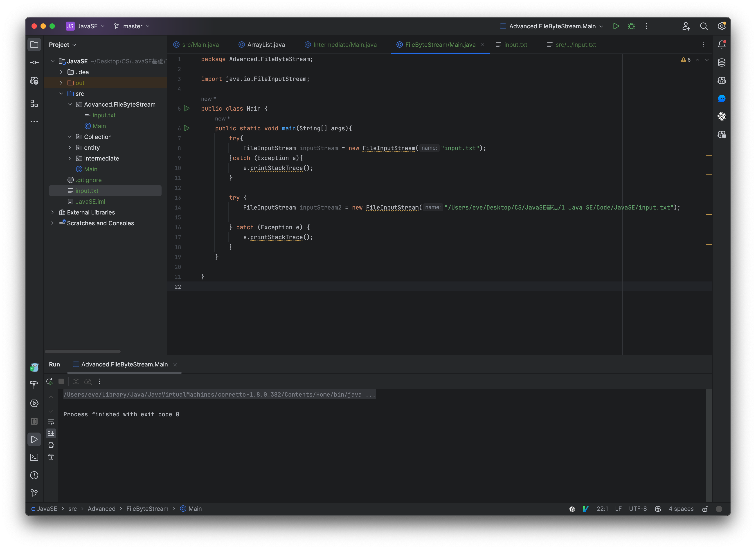Click the Advanced breadcrumb in the status bar
Screen dimensions: 756x549
[x=101, y=509]
